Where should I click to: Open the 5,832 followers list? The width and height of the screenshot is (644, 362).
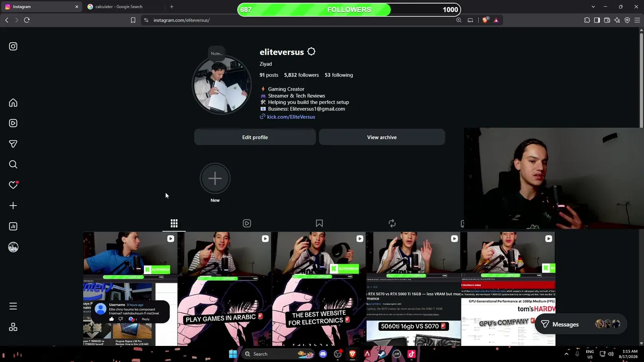click(301, 75)
